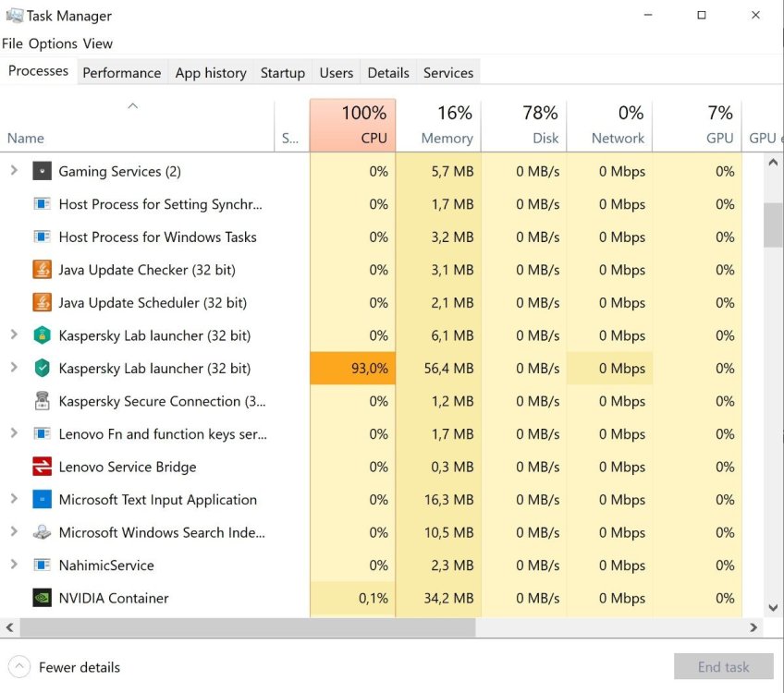The height and width of the screenshot is (693, 784).
Task: Expand the Microsoft Text Input Application row
Action: tap(14, 499)
